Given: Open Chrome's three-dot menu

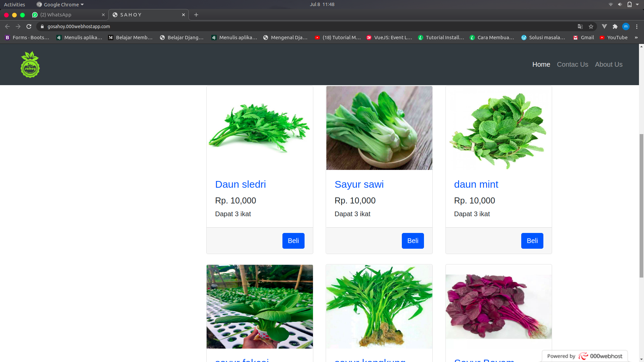Looking at the screenshot, I should tap(637, 26).
